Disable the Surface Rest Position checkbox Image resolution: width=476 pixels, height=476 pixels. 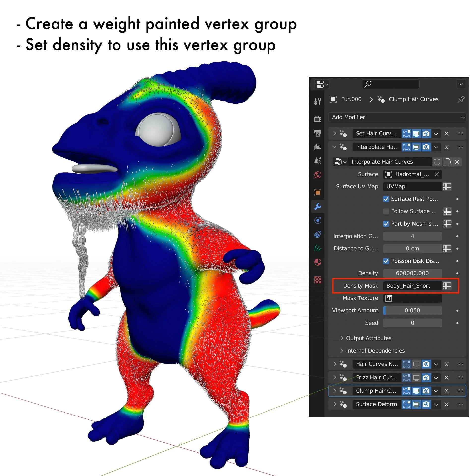point(386,199)
